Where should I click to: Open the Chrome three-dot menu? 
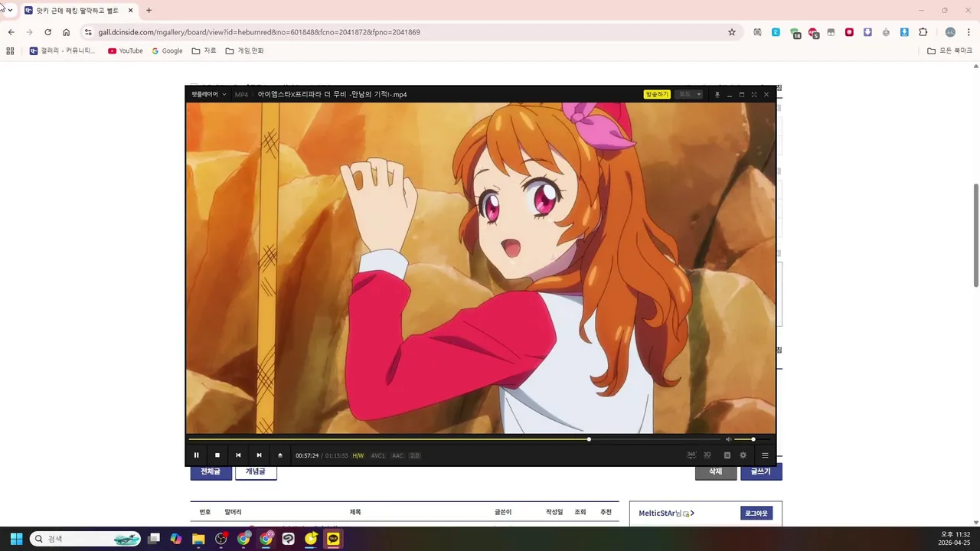click(969, 32)
